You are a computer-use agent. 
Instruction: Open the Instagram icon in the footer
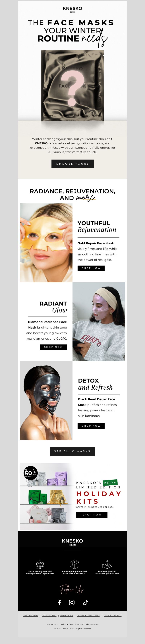[72, 602]
